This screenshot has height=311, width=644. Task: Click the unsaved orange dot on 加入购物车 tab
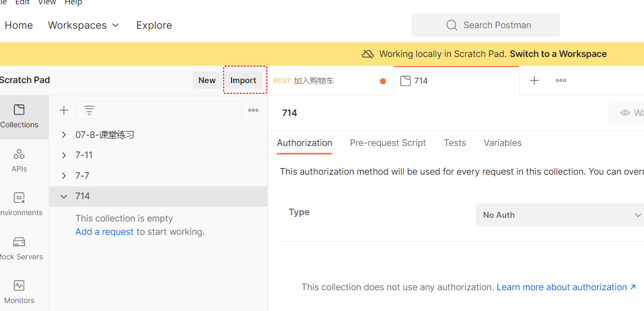(383, 81)
